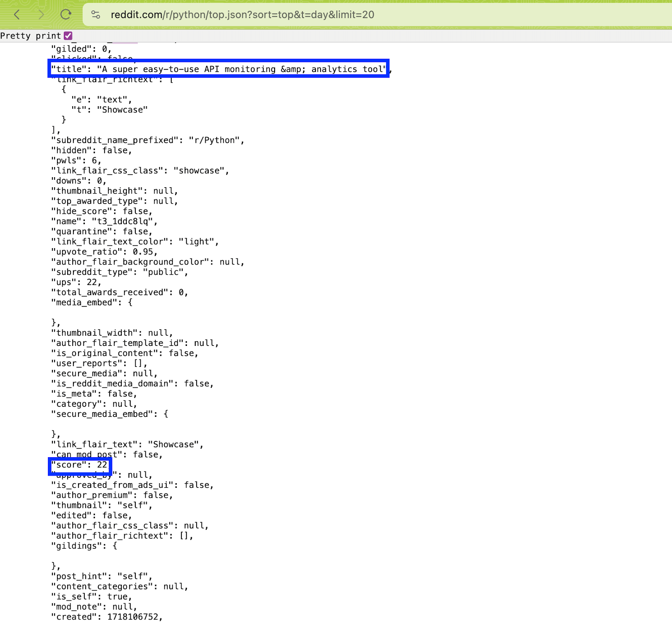This screenshot has width=672, height=623.
Task: Click the link_flair_text Showcase value
Action: point(173,445)
